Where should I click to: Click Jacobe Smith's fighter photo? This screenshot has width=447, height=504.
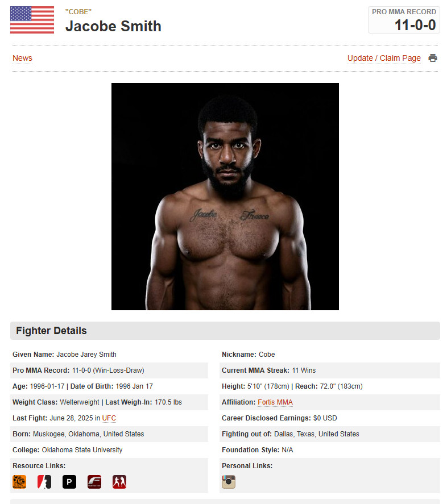point(225,197)
